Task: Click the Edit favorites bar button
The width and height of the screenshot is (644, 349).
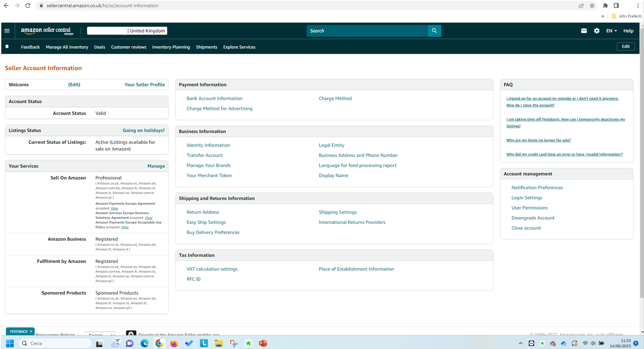Action: pos(626,47)
